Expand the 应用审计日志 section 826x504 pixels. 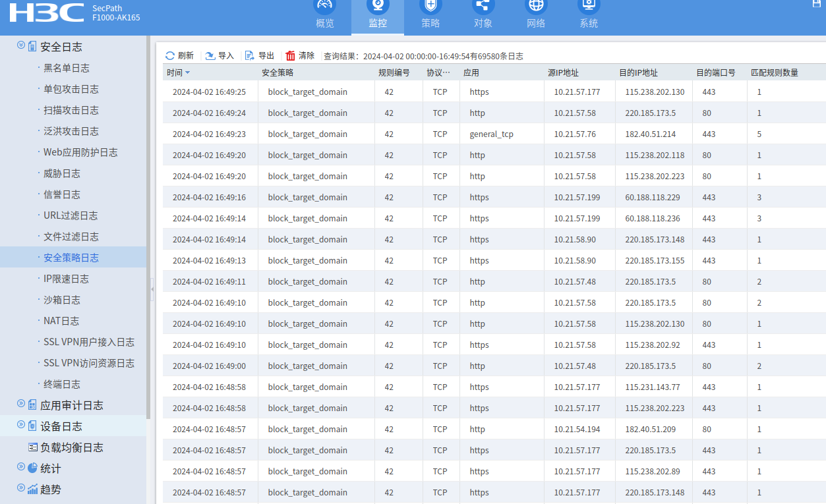[21, 404]
